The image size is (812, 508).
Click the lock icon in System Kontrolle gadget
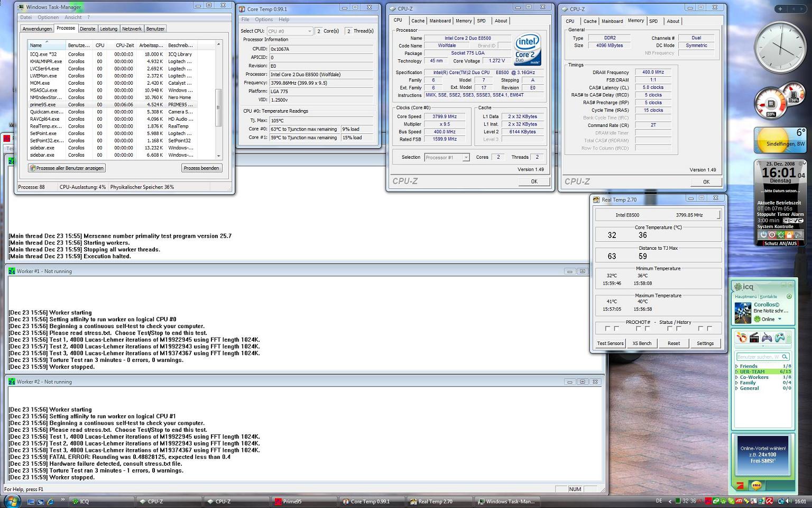(789, 234)
